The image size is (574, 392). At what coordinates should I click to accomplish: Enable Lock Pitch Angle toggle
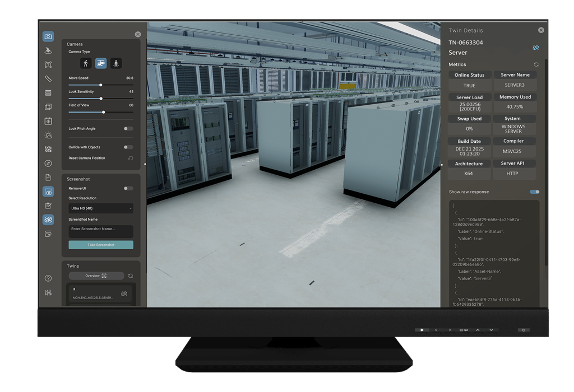point(128,129)
